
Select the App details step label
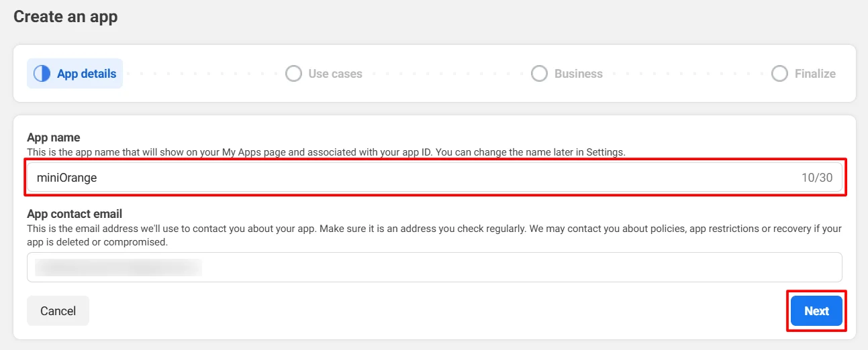[x=87, y=74]
